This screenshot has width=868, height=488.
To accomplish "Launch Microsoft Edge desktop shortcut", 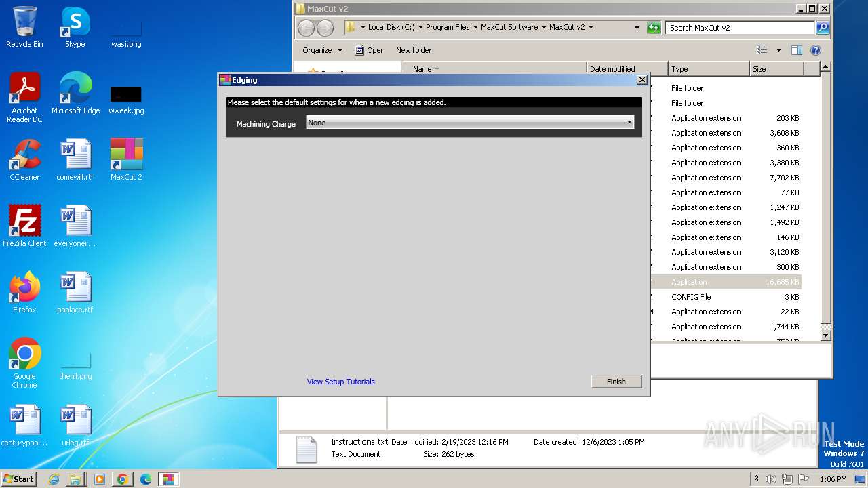I will 75,94.
